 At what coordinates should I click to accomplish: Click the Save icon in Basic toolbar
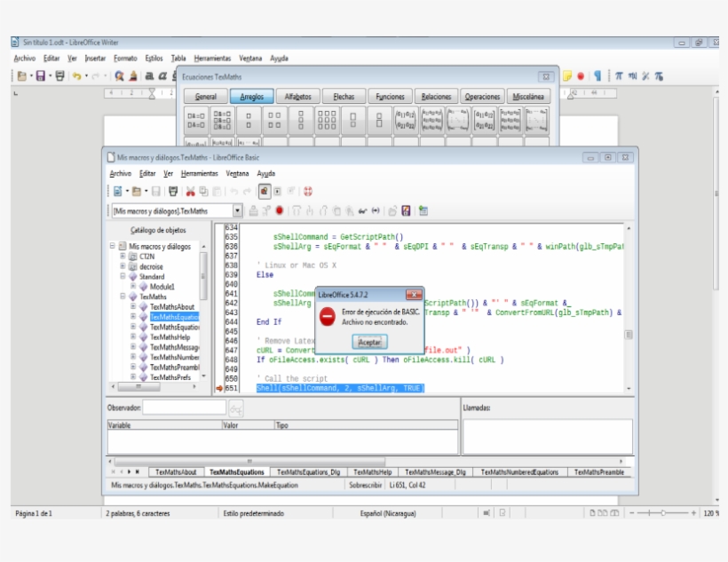click(x=155, y=191)
